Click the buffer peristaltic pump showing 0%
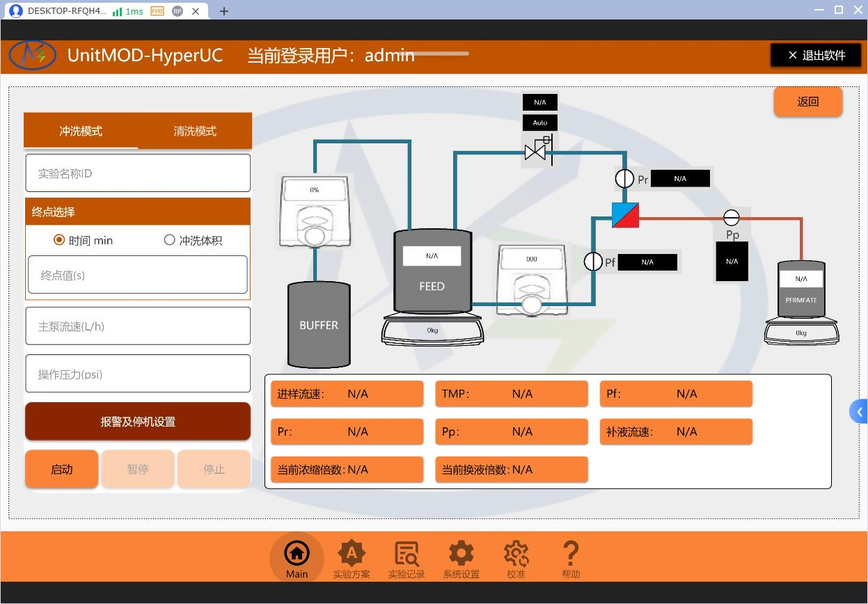This screenshot has height=604, width=868. [315, 211]
